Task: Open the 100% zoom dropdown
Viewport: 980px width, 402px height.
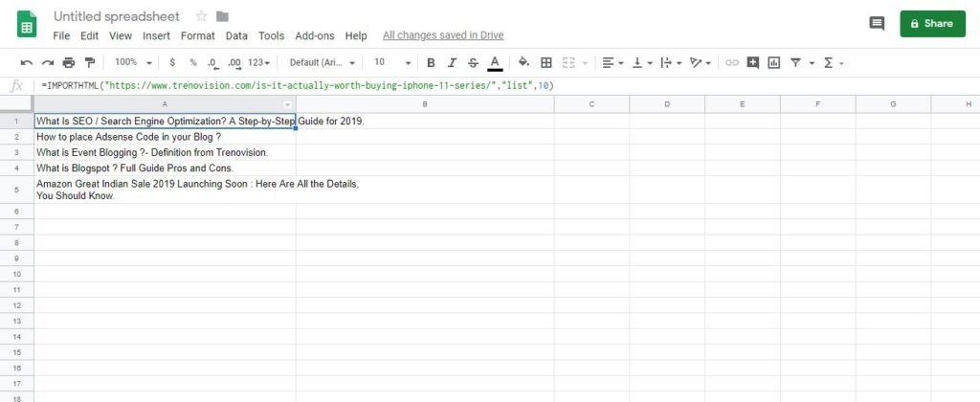Action: click(x=133, y=62)
